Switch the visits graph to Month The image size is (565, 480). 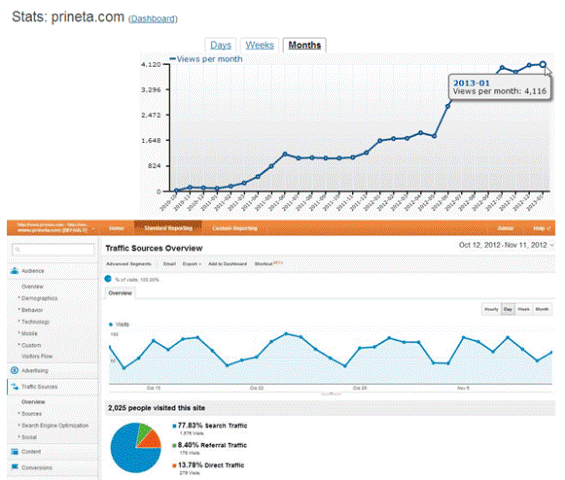point(542,309)
